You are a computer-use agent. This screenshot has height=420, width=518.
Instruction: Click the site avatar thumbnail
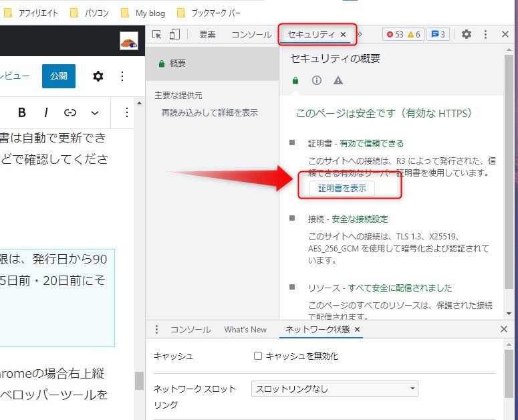tap(129, 41)
